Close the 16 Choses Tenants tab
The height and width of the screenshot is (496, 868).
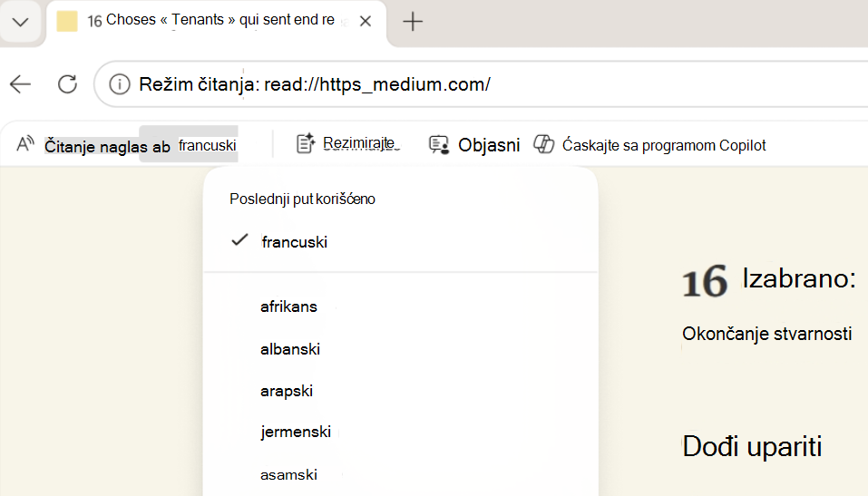pos(366,22)
